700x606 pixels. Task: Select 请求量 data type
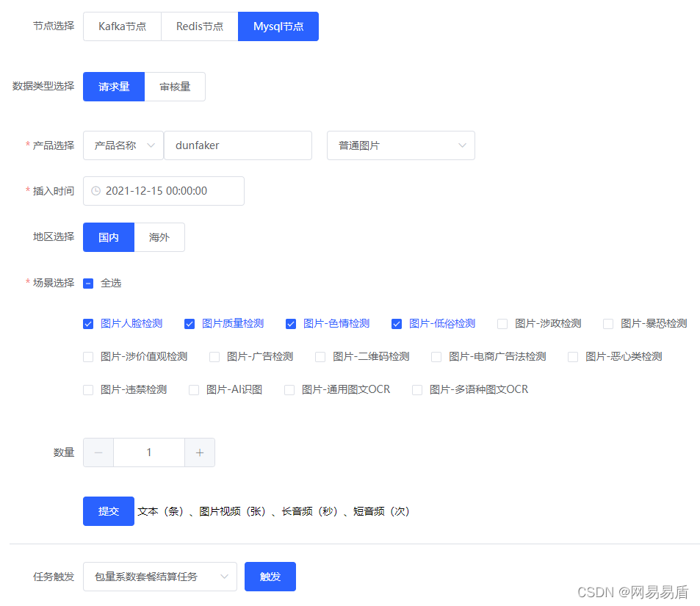pyautogui.click(x=114, y=87)
